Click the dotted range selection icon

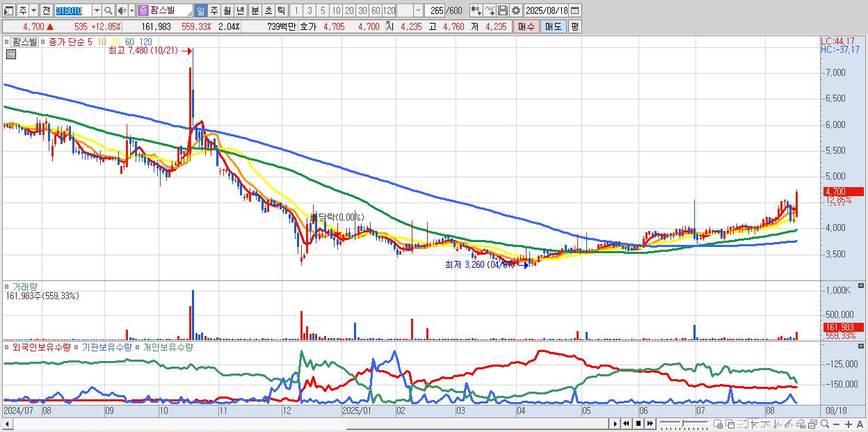coord(741,424)
